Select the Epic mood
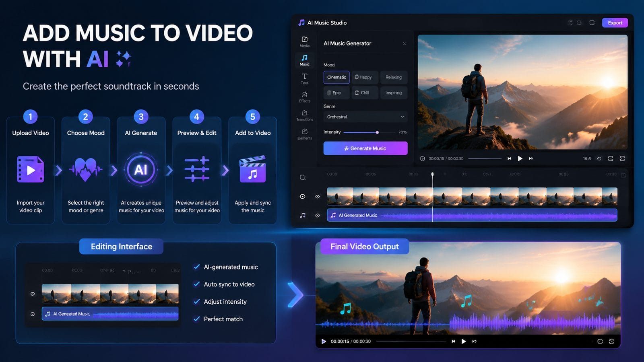Screen dimensions: 644x362 (x=336, y=93)
